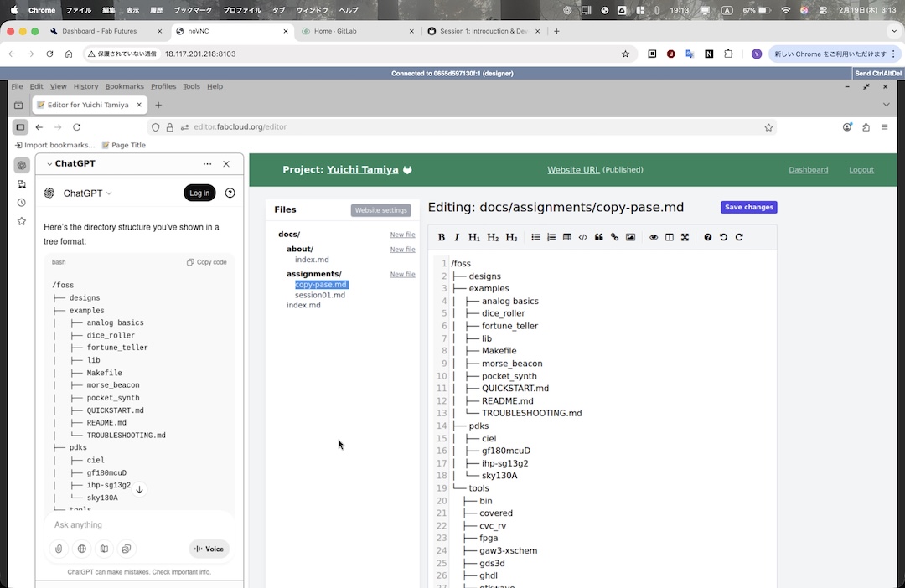Click the undo icon in the editor toolbar
905x588 pixels.
click(x=723, y=237)
